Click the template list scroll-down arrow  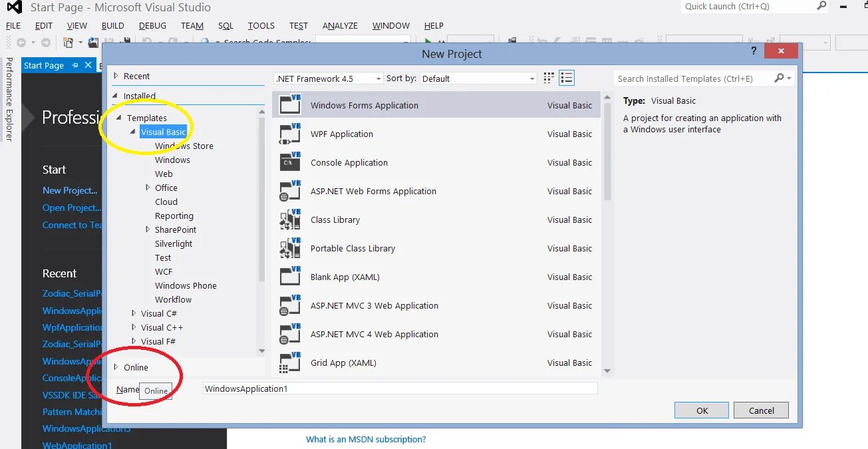pyautogui.click(x=607, y=371)
